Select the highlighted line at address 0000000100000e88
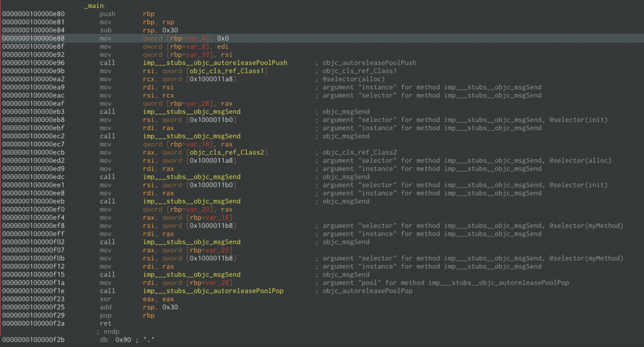 pos(322,38)
